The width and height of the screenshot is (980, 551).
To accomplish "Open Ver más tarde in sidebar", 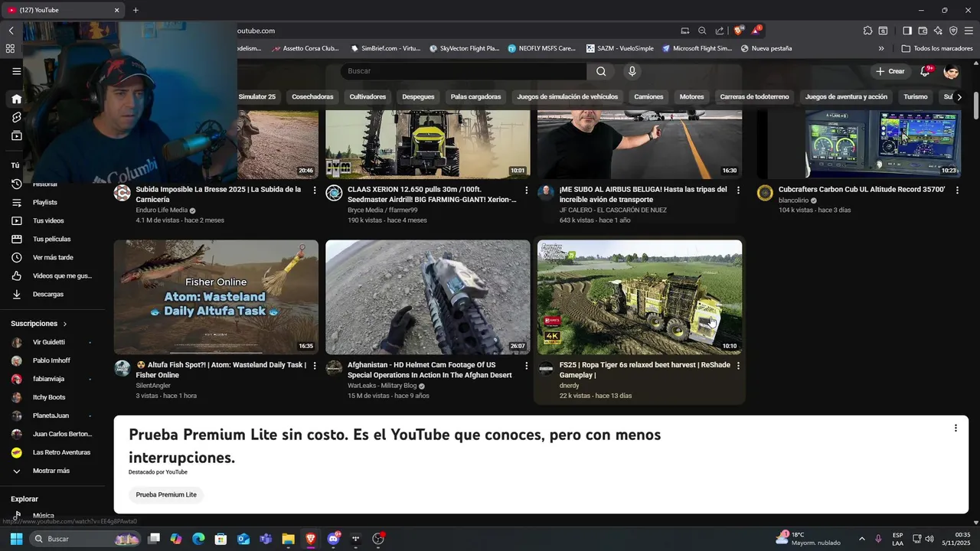I will [x=52, y=257].
